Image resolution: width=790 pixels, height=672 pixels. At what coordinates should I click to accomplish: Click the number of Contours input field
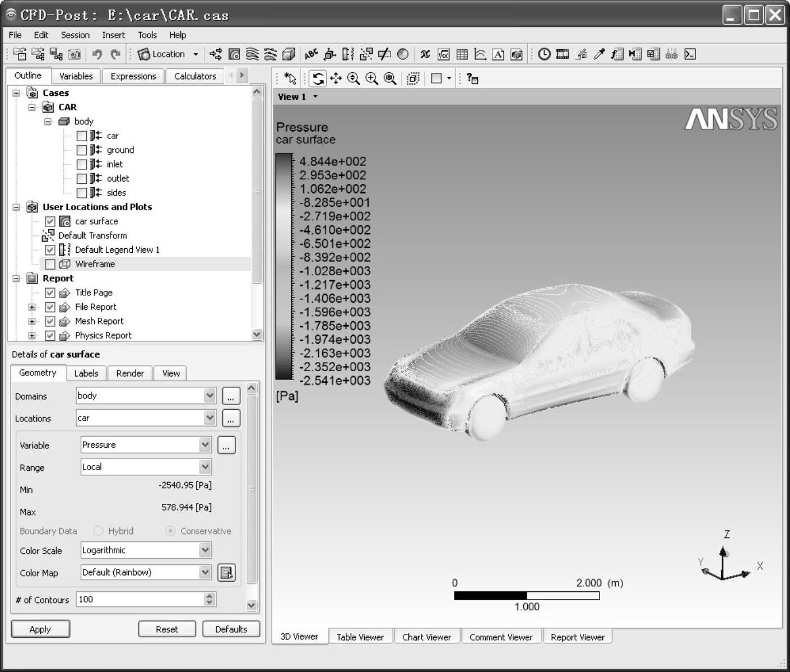tap(140, 599)
